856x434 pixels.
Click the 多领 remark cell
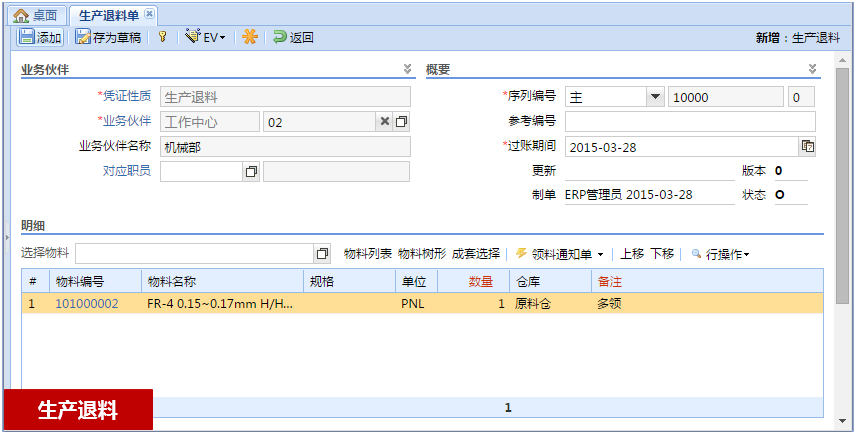(707, 304)
